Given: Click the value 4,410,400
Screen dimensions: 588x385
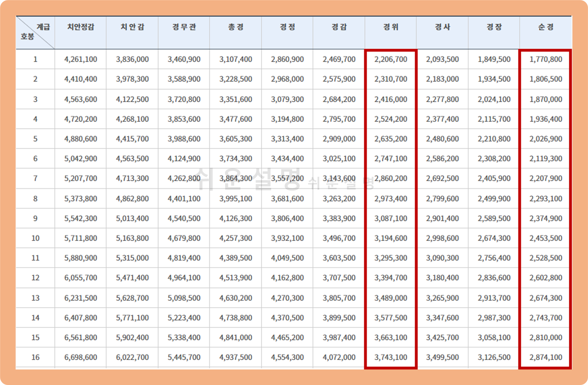Looking at the screenshot, I should coord(81,79).
